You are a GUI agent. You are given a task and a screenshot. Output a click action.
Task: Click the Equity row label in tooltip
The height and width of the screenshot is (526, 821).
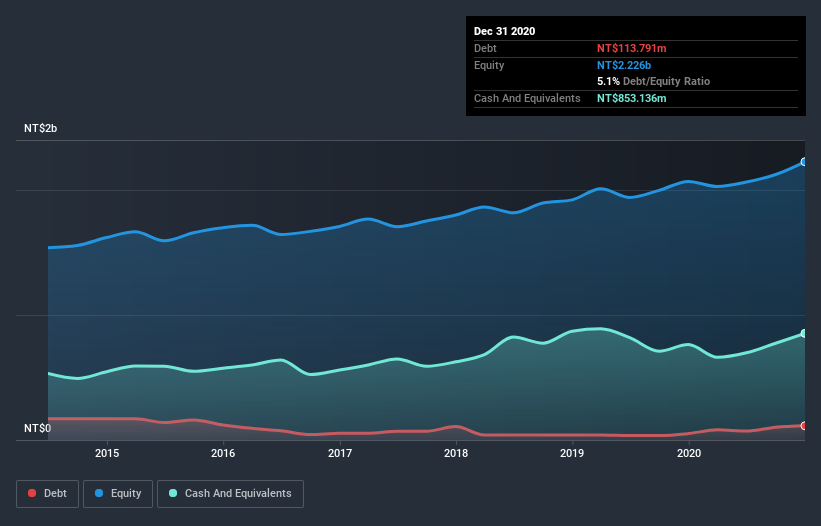489,65
